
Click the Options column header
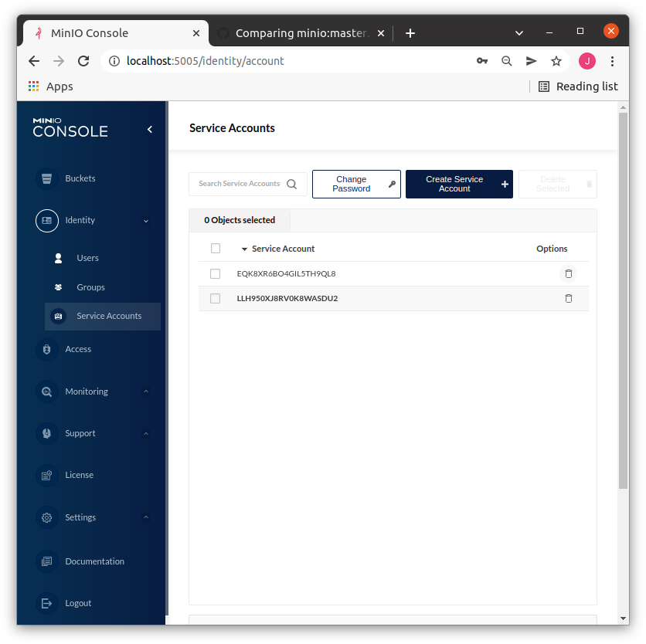(552, 249)
